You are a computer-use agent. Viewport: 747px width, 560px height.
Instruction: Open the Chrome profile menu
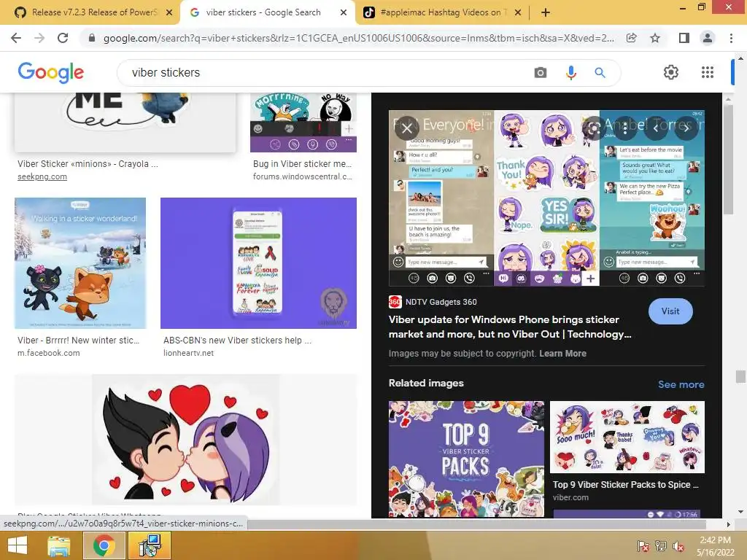point(708,38)
